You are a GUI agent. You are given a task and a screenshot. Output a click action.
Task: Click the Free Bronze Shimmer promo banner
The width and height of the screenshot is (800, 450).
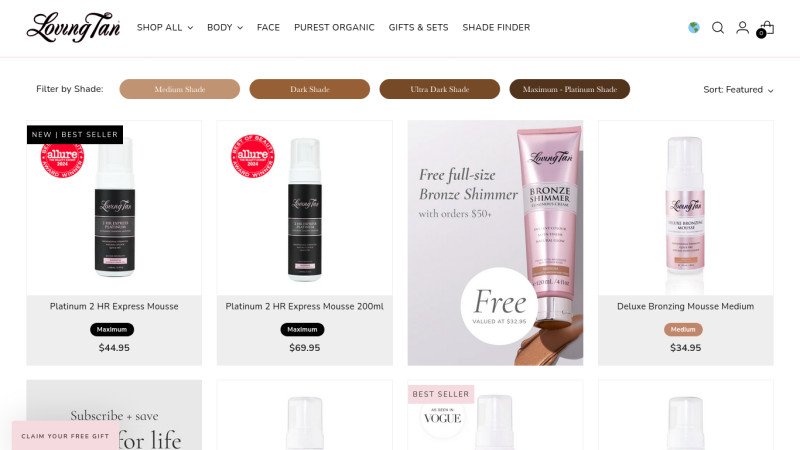[495, 243]
